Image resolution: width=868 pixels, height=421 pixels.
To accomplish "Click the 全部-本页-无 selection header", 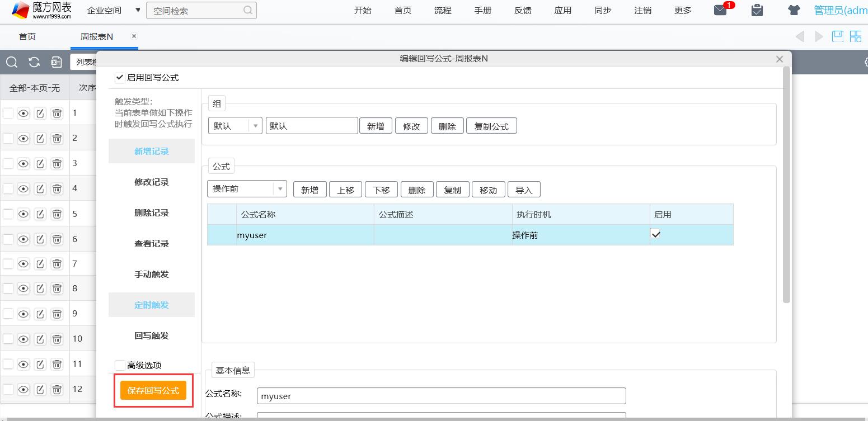I will click(x=35, y=88).
